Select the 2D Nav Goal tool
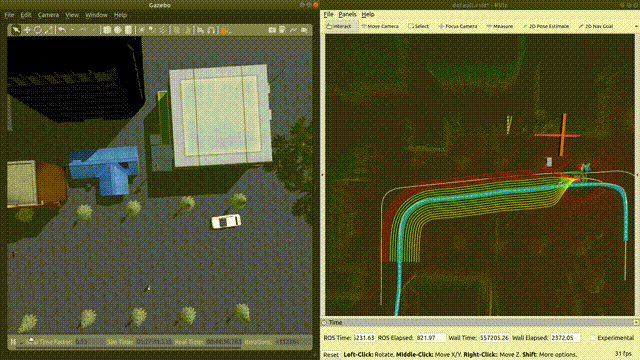Viewport: 640px width, 360px height. coord(596,26)
